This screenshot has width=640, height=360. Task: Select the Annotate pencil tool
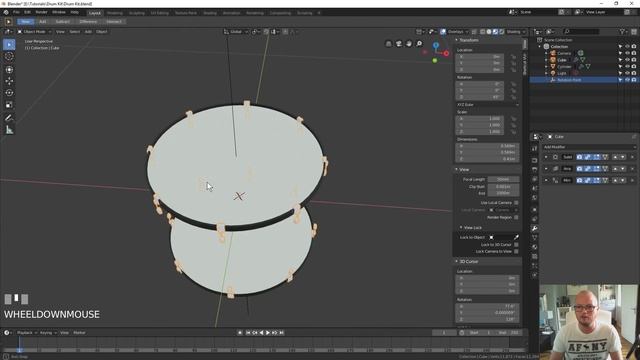tap(9, 118)
